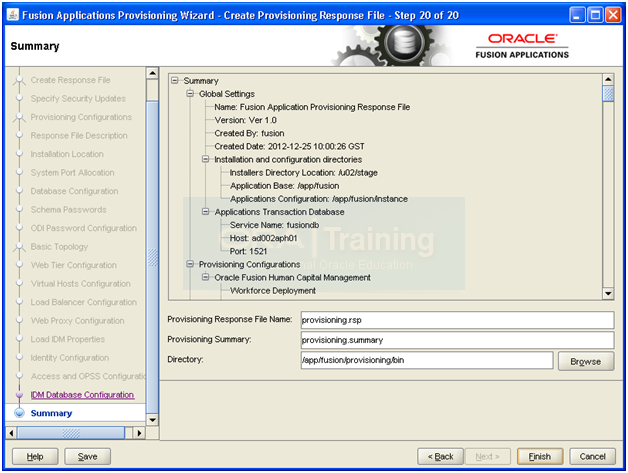Select the Web Tier Configuration step
628x473 pixels.
pyautogui.click(x=74, y=265)
